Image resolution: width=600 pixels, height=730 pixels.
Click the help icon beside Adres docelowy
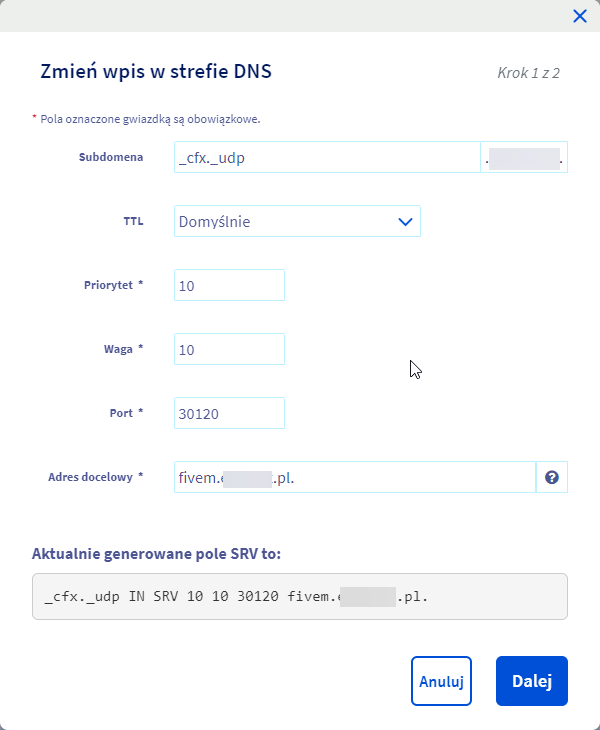point(551,478)
